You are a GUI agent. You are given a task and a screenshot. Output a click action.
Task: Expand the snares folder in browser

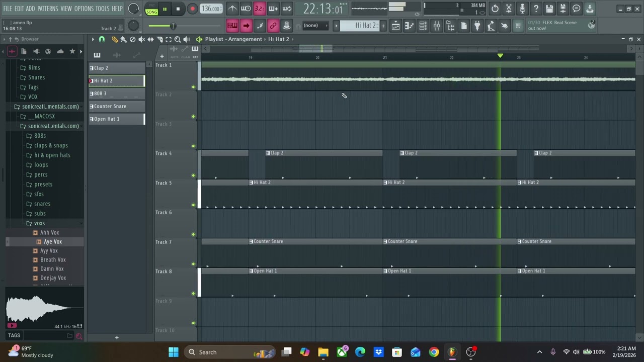pyautogui.click(x=42, y=204)
